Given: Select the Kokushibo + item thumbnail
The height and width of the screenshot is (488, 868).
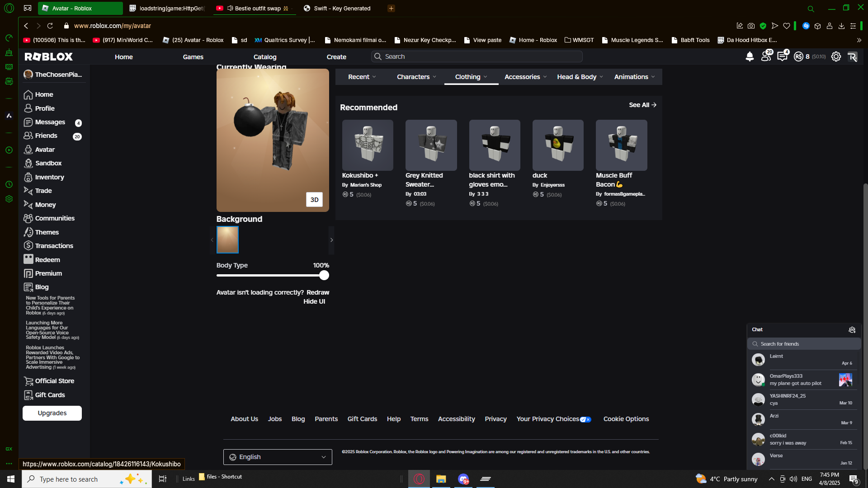Looking at the screenshot, I should [x=368, y=145].
